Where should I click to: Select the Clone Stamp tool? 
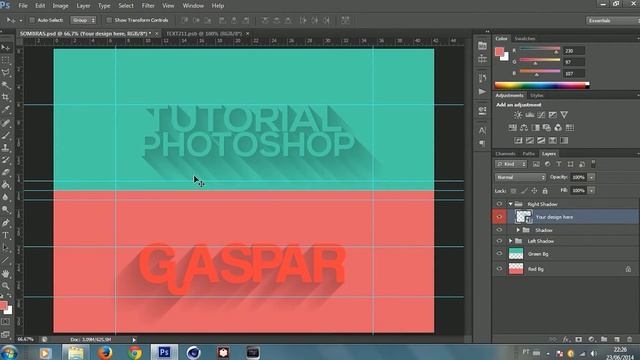click(5, 148)
